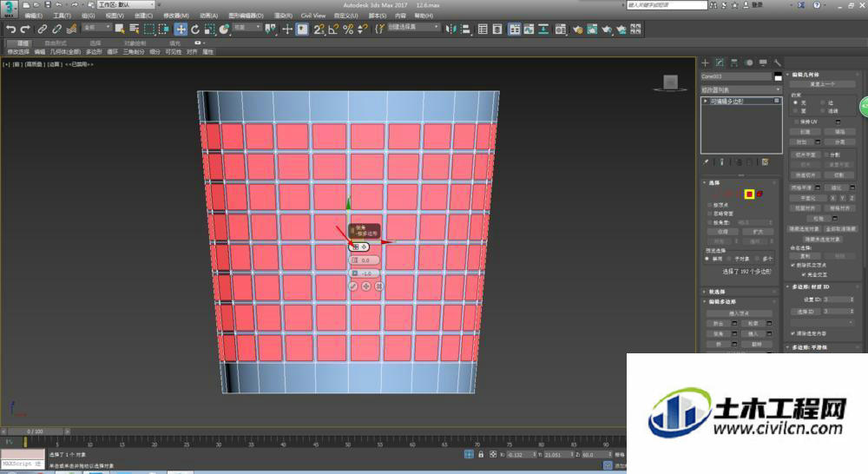This screenshot has height=474, width=868.
Task: Choose the Select Object tool
Action: click(x=119, y=30)
